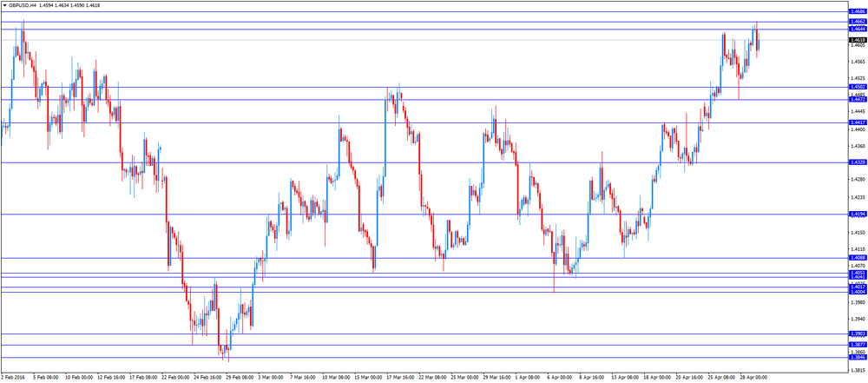Select the 1.3903 blue price level label
The height and width of the screenshot is (383, 868).
pyautogui.click(x=858, y=333)
